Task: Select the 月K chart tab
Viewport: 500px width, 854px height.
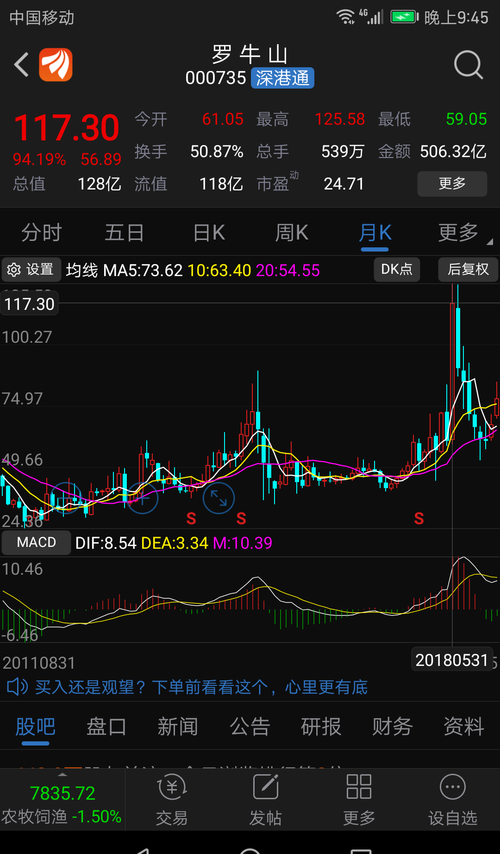Action: 375,233
